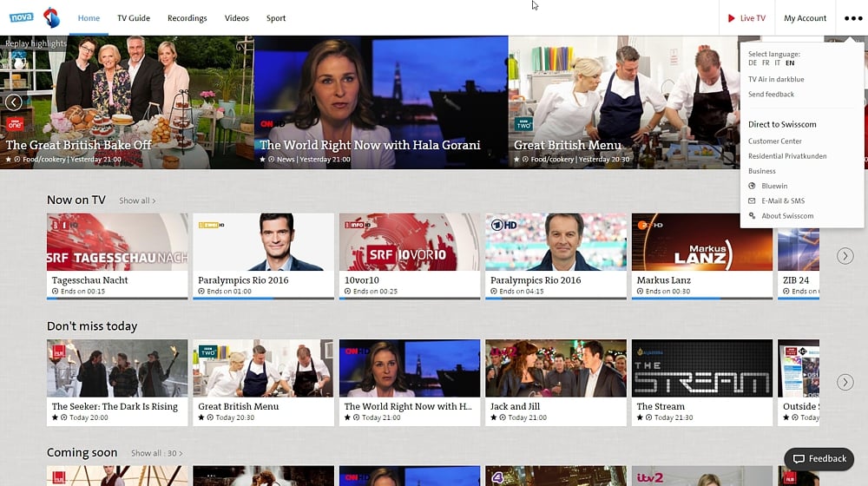The image size is (868, 486).
Task: Click BBC Two logo on Great British Menu banner
Action: 523,124
